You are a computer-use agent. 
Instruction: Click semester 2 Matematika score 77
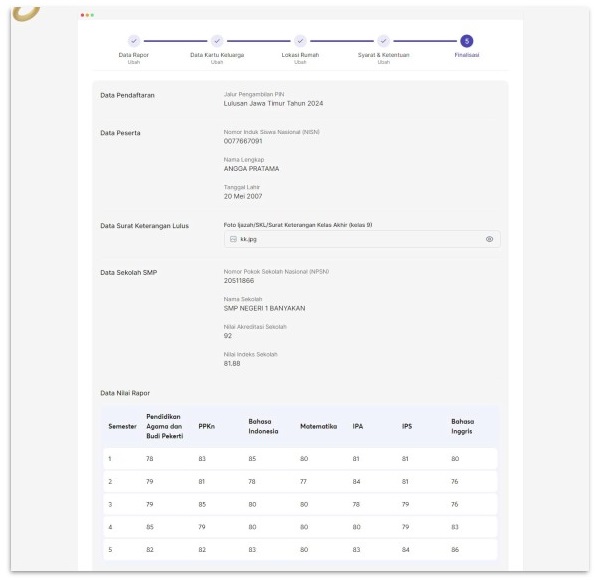point(303,481)
